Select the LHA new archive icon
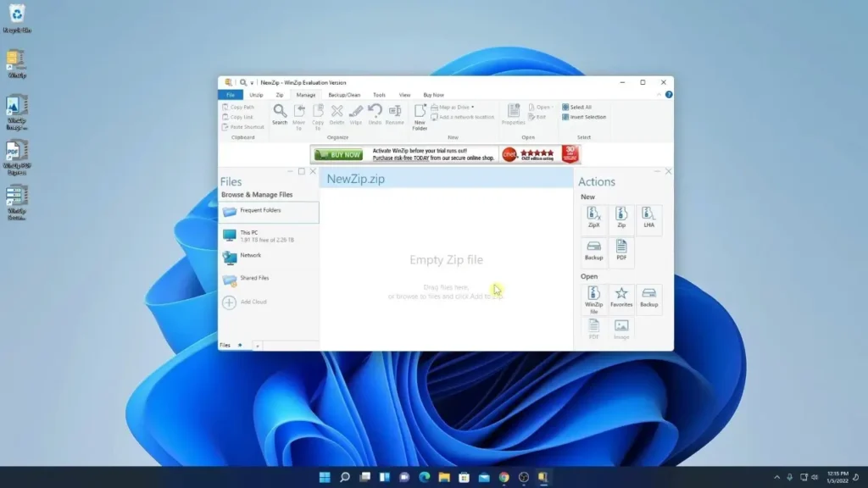 pos(648,218)
